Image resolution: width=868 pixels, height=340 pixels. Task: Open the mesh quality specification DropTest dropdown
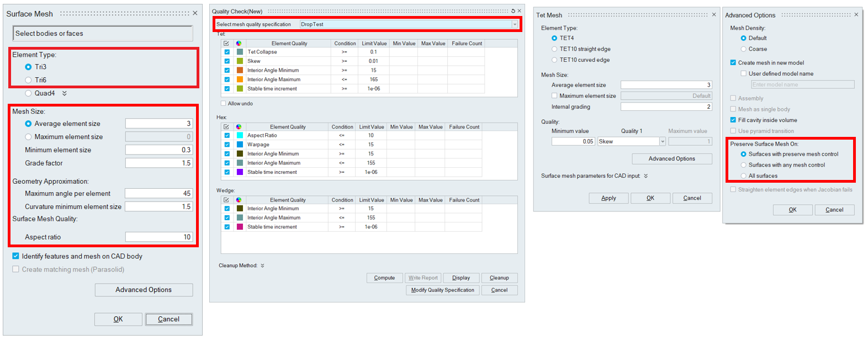(515, 24)
